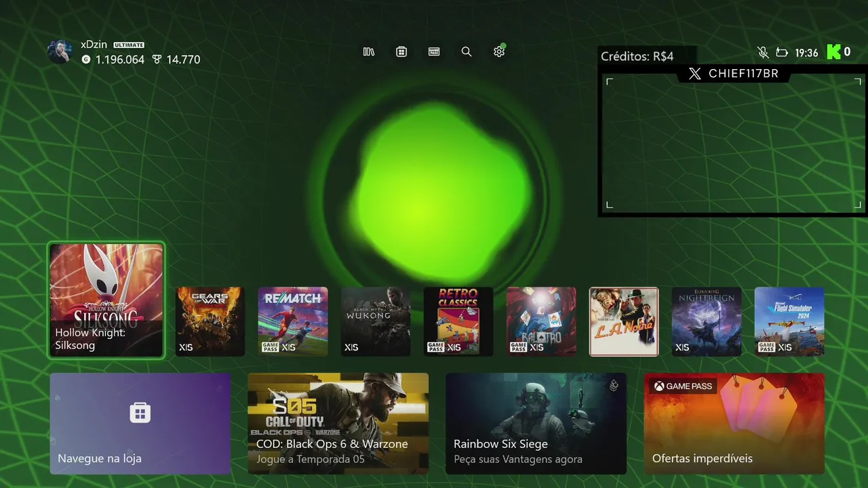Open the Rainbow Six Siege promo card
868x488 pixels.
536,424
